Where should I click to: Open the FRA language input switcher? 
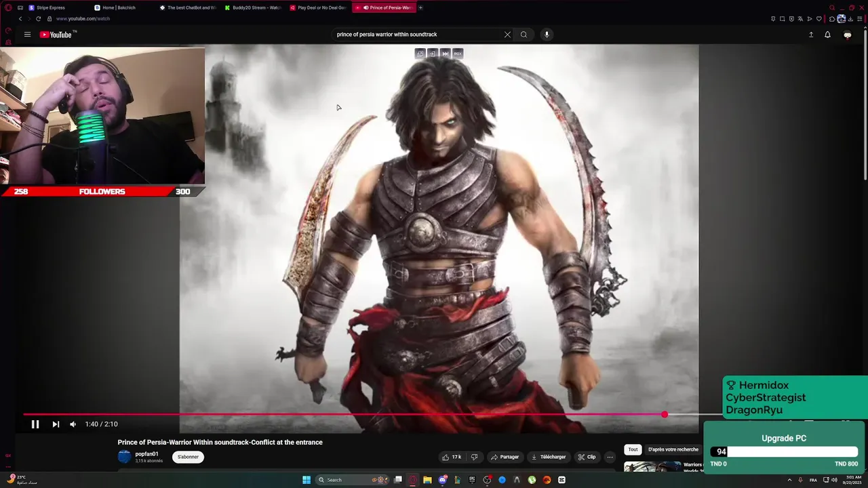click(x=813, y=480)
